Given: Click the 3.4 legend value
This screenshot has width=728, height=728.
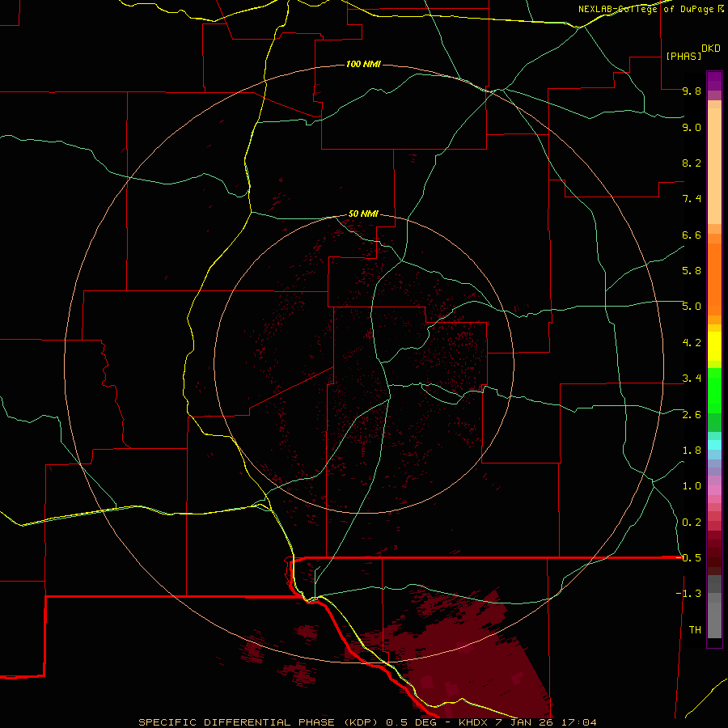Looking at the screenshot, I should pos(692,379).
